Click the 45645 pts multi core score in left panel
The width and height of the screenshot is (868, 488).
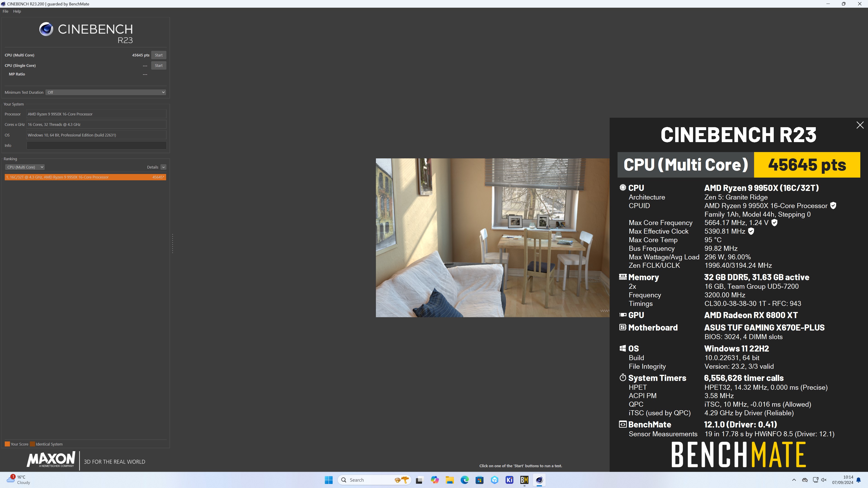pyautogui.click(x=141, y=55)
